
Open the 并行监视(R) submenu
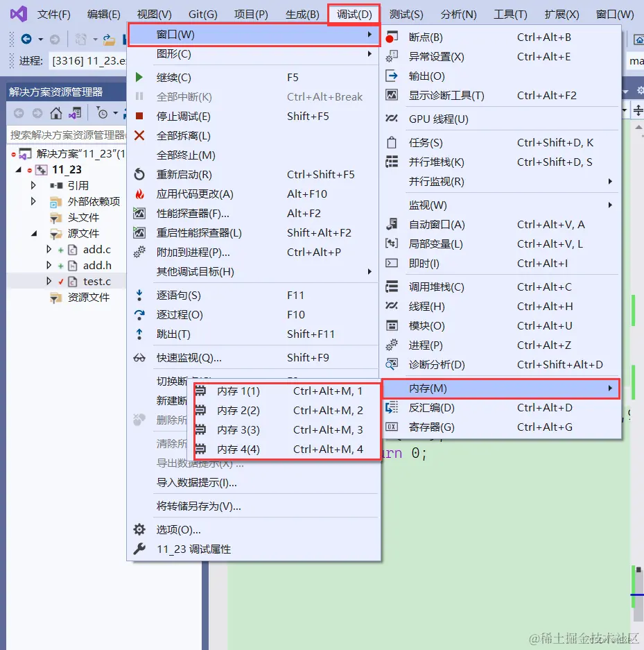point(501,181)
